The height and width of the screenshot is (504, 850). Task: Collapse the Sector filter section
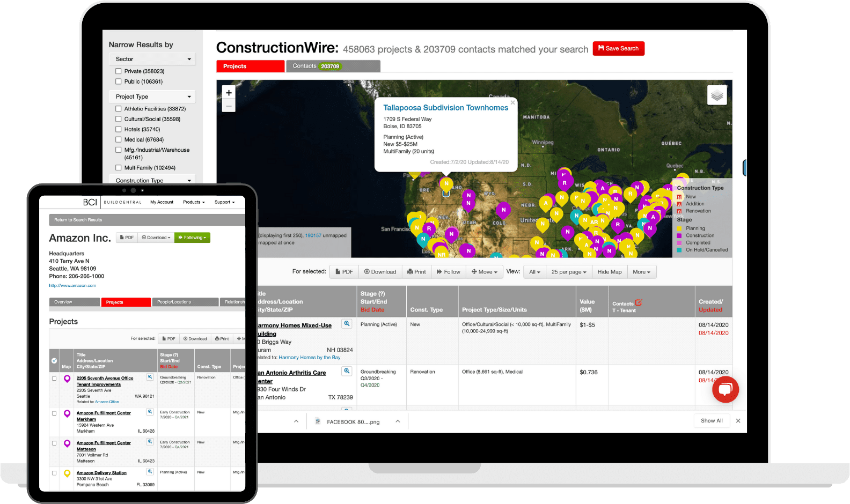pyautogui.click(x=152, y=59)
